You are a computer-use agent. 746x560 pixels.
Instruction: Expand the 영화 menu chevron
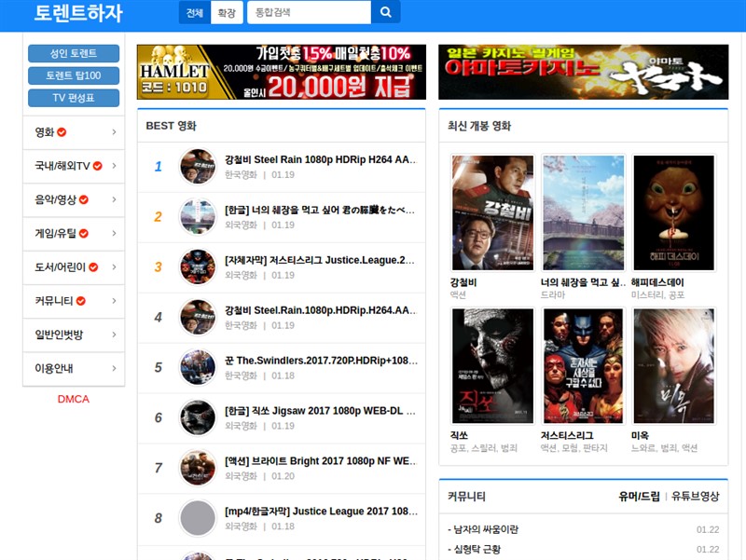114,132
